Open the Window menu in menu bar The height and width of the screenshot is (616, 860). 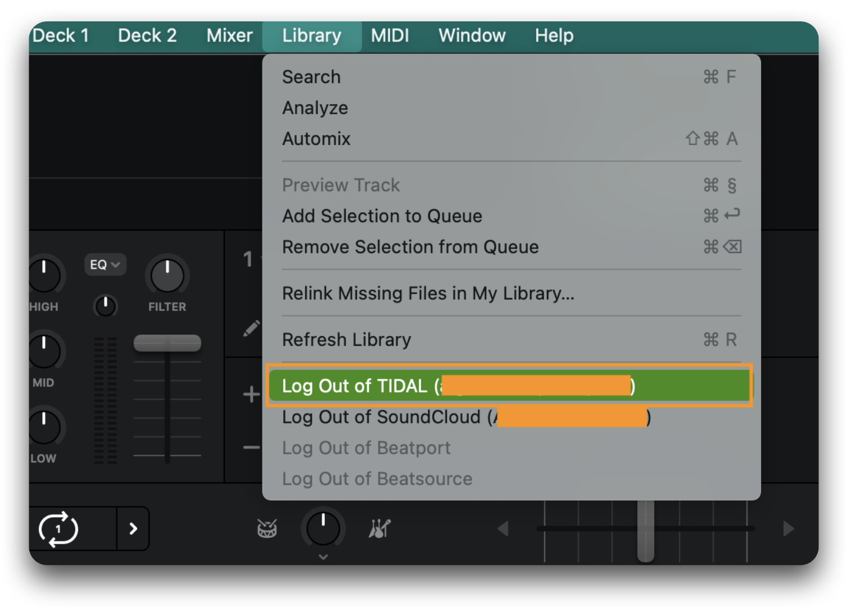click(x=472, y=35)
